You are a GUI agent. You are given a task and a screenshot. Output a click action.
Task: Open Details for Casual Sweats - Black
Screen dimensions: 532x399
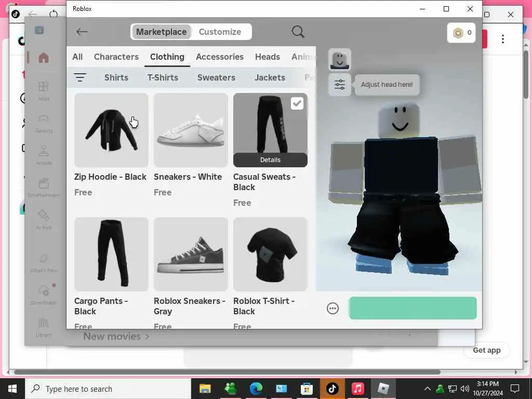[x=270, y=160]
